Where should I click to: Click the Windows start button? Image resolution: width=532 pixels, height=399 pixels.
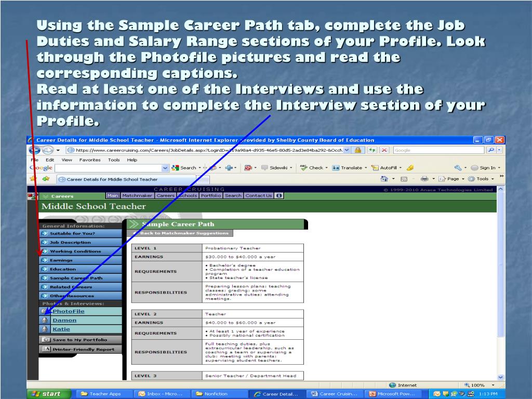coord(49,394)
